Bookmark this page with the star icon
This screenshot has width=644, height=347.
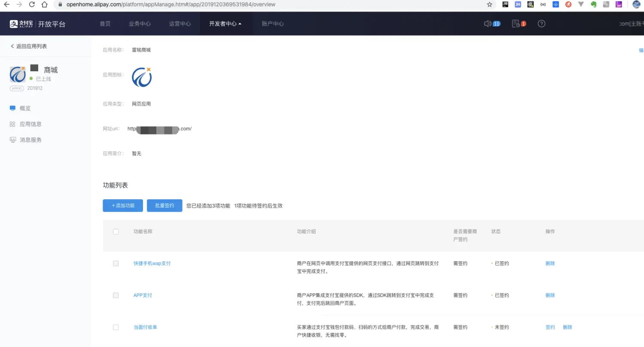489,4
